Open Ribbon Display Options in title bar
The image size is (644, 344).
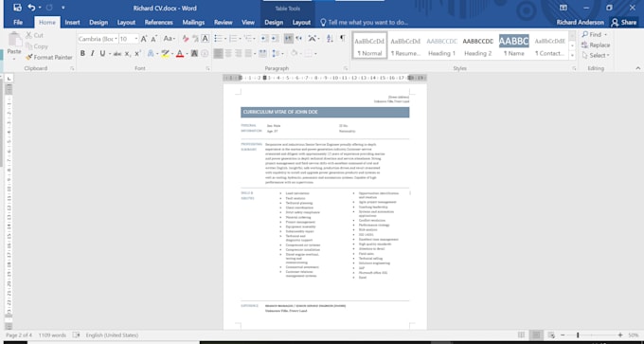tap(563, 8)
